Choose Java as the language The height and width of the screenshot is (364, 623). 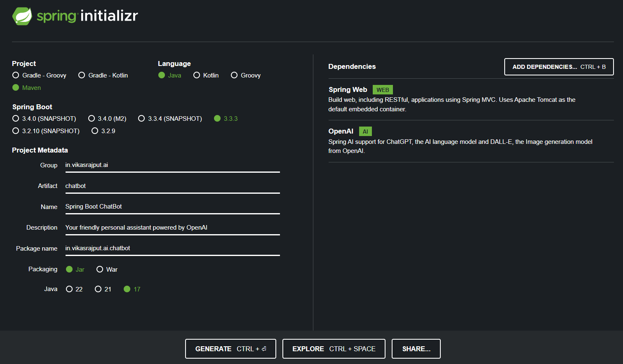pyautogui.click(x=170, y=75)
